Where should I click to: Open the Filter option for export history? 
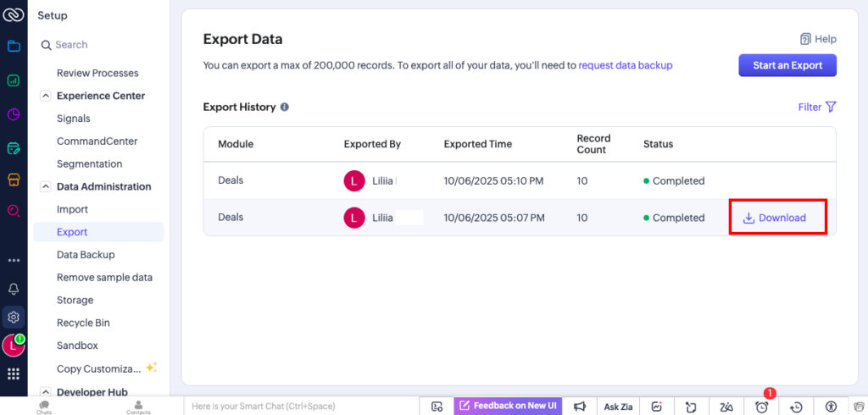tap(816, 107)
